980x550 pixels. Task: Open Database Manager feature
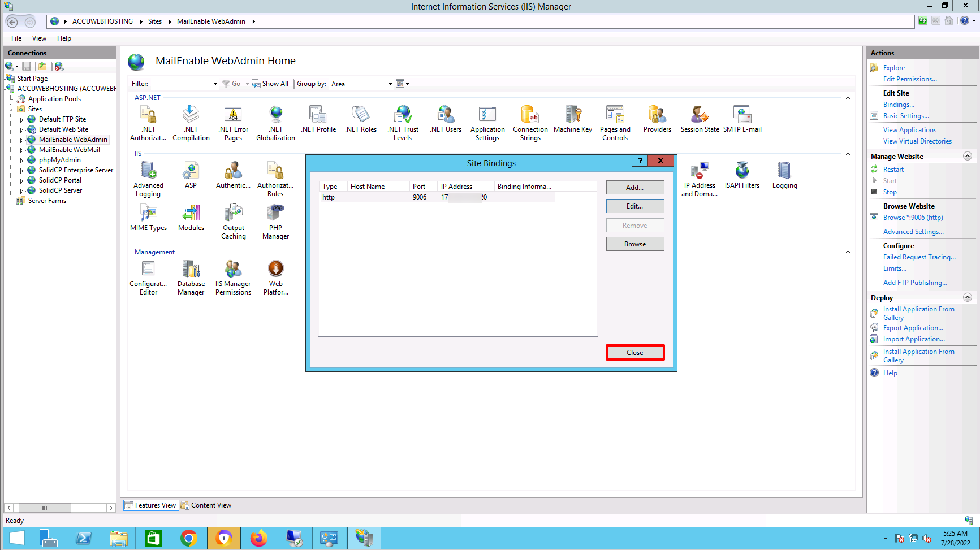[x=191, y=277]
